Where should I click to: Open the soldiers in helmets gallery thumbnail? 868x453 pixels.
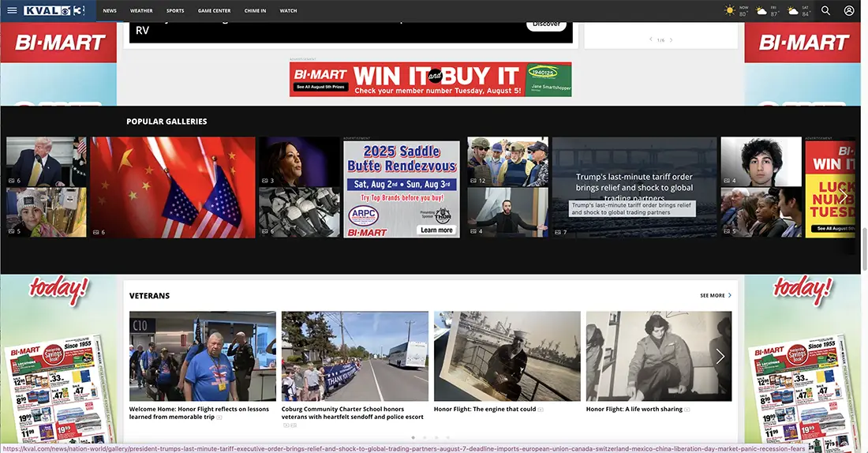[x=507, y=162]
